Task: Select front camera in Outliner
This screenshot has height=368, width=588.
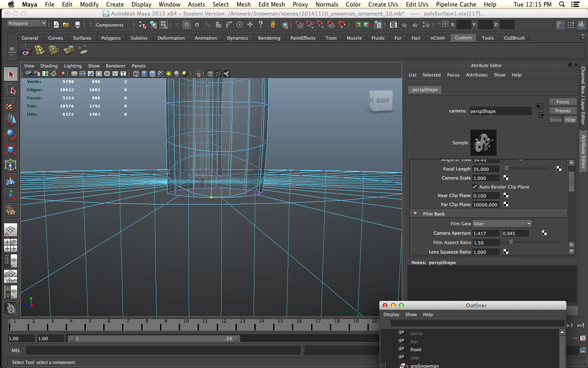Action: pos(416,350)
